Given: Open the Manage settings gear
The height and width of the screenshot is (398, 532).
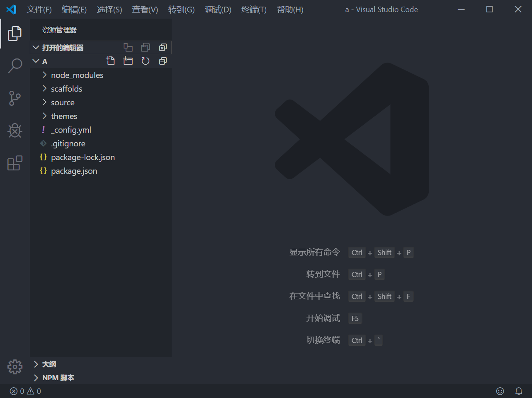Looking at the screenshot, I should click(15, 366).
